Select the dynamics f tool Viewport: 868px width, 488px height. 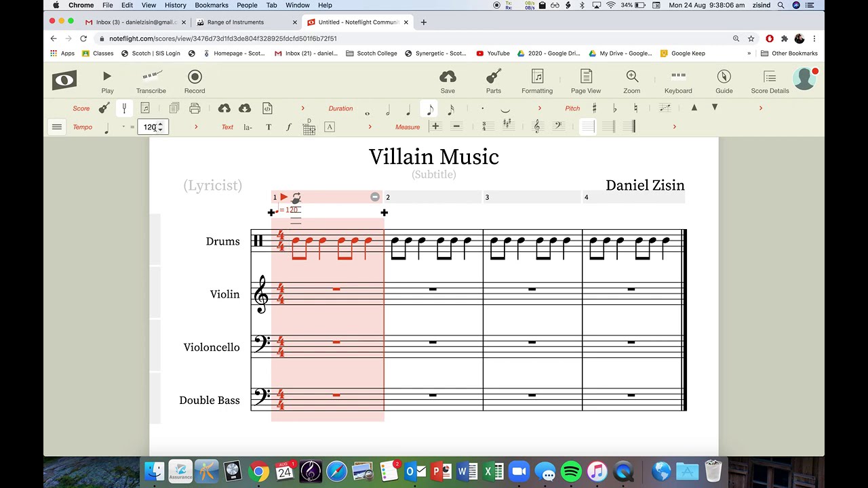coord(289,127)
